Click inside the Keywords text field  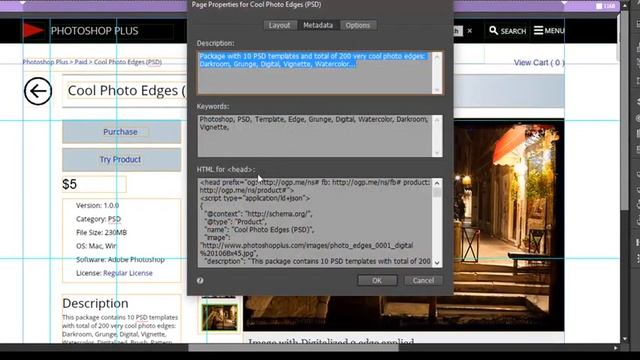click(x=315, y=136)
